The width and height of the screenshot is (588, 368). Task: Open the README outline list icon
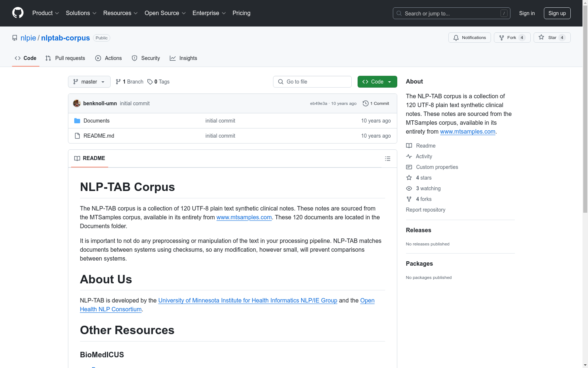click(387, 159)
